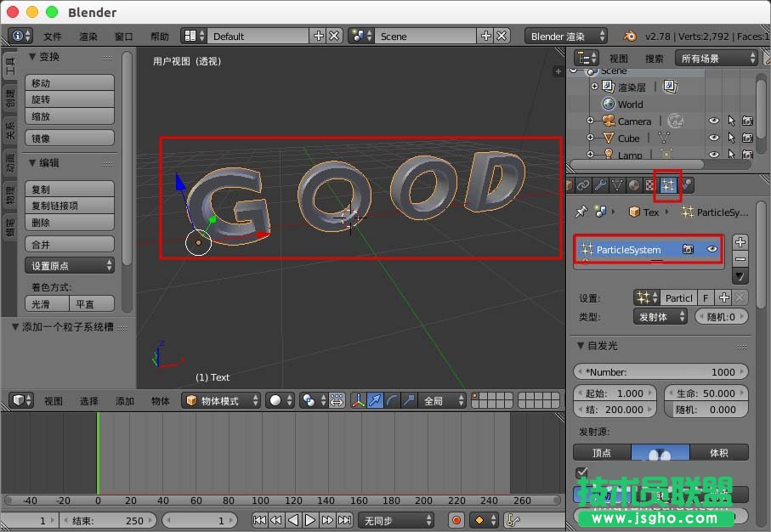This screenshot has height=532, width=771.
Task: Toggle the Lamp visibility eye icon
Action: [x=714, y=155]
